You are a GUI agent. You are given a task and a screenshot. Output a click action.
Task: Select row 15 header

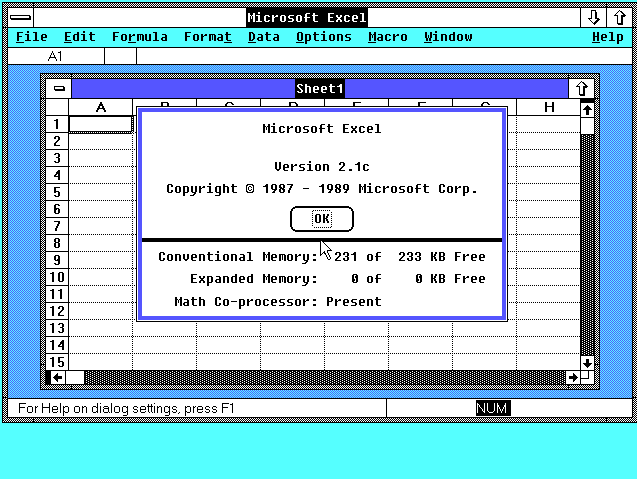point(58,362)
